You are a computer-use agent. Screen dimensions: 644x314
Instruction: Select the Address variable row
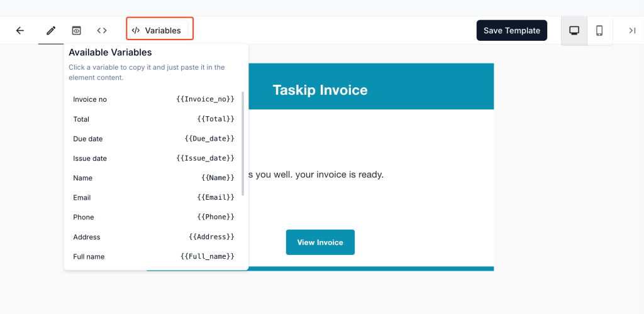153,237
